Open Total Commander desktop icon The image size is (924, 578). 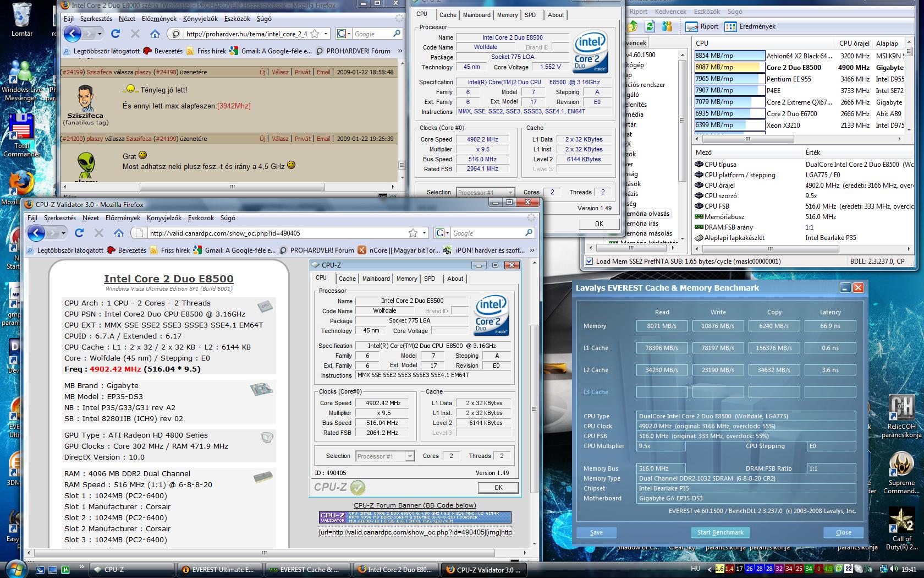[22, 136]
